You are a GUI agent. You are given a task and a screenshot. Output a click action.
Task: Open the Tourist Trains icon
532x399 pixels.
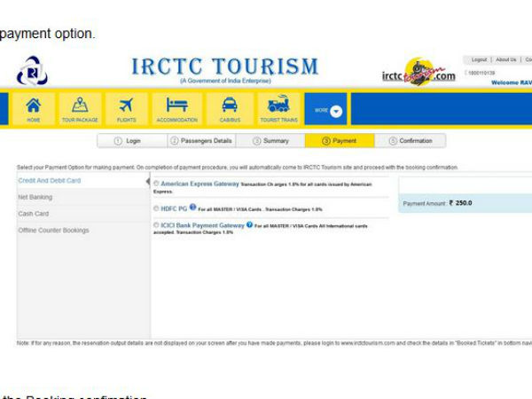[x=278, y=108]
